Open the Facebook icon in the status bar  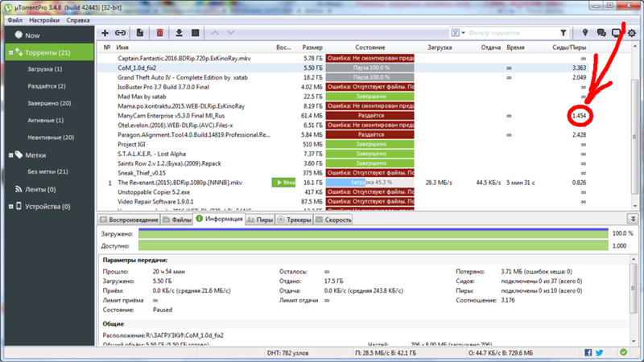click(588, 352)
